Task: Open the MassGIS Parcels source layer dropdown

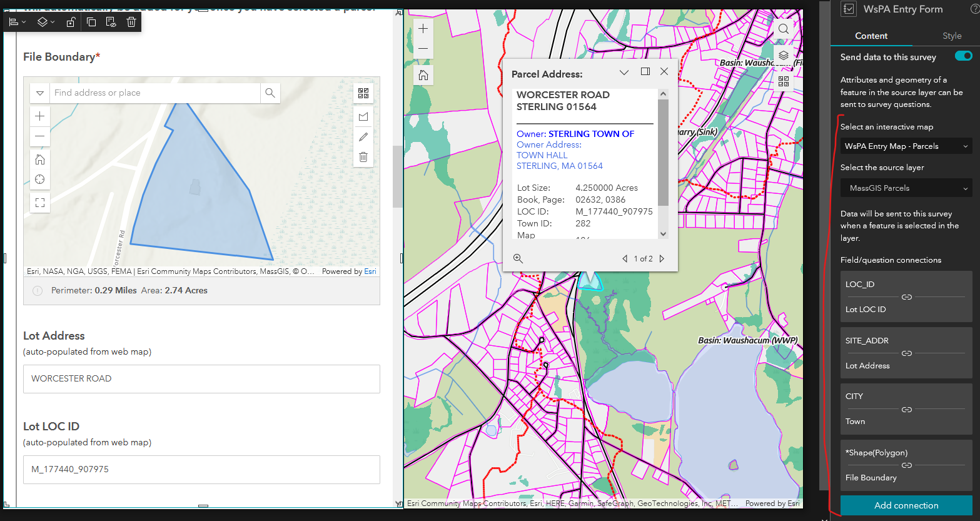Action: coord(906,188)
